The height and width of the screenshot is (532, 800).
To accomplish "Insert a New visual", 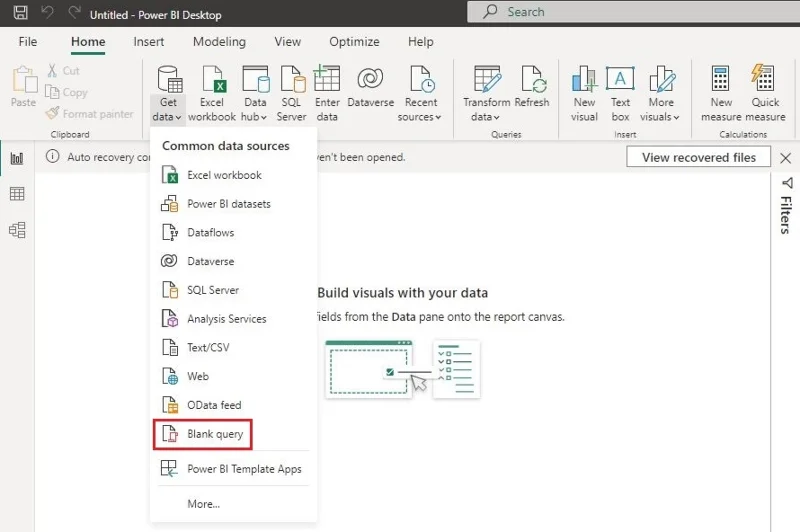I will (584, 94).
